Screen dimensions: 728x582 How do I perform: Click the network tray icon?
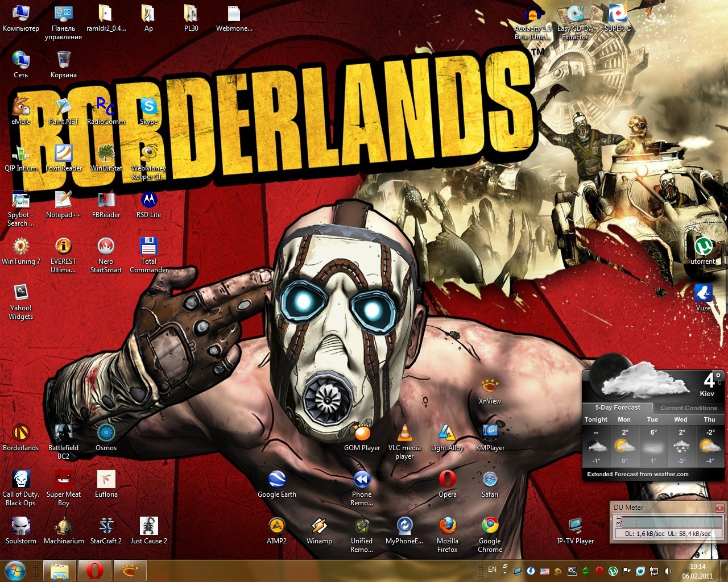click(x=654, y=571)
